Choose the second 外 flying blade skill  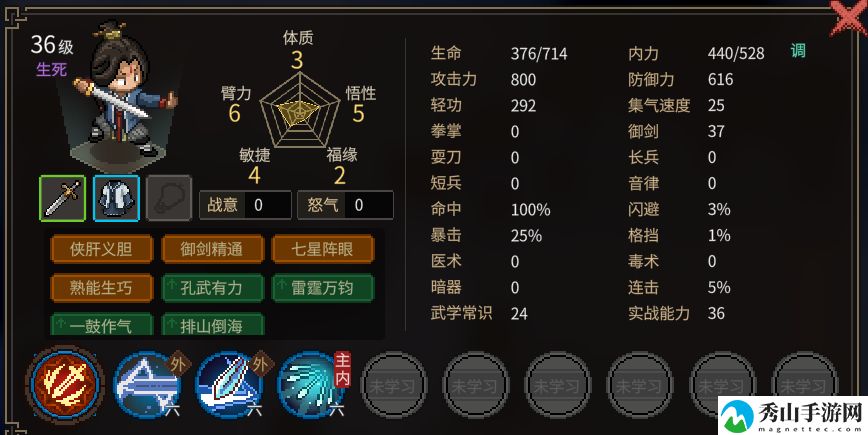(230, 385)
